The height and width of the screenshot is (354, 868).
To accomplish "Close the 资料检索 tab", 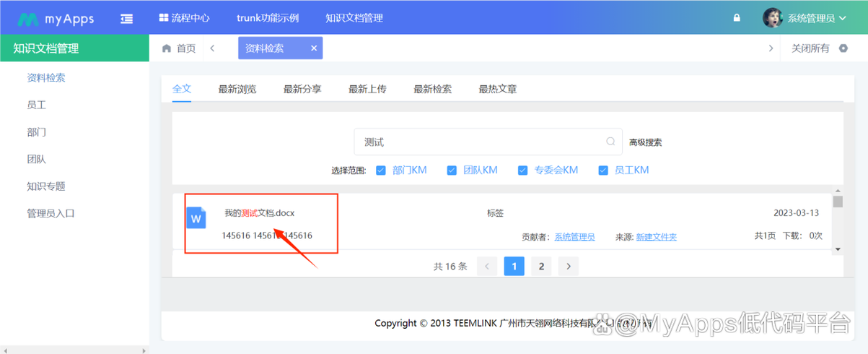I will [314, 48].
